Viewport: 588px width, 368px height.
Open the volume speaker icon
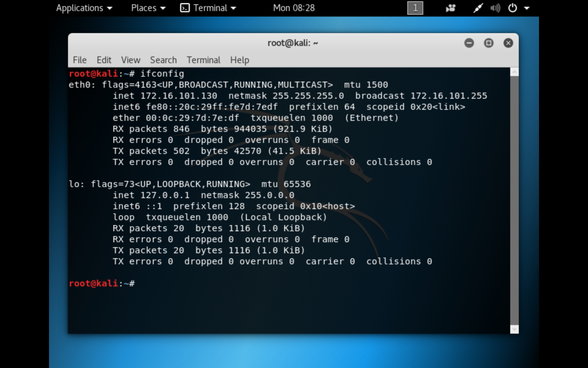pos(495,8)
